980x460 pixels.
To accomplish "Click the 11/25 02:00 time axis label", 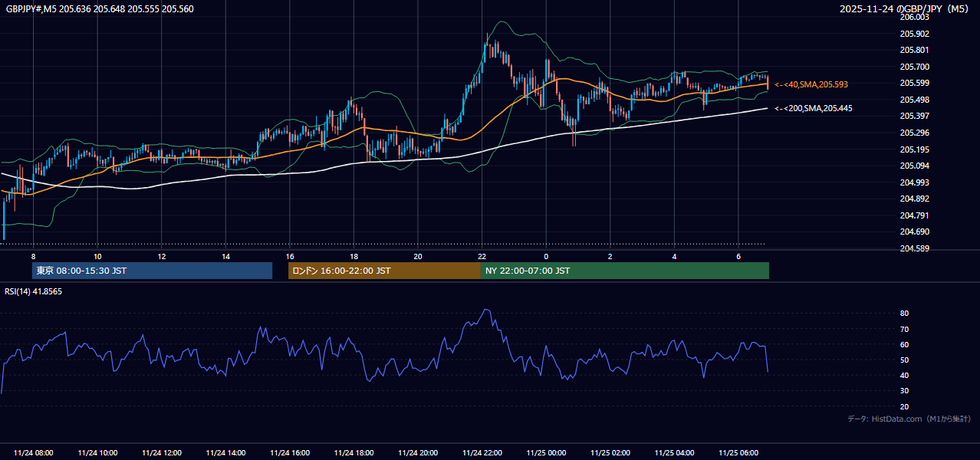I will (x=610, y=453).
